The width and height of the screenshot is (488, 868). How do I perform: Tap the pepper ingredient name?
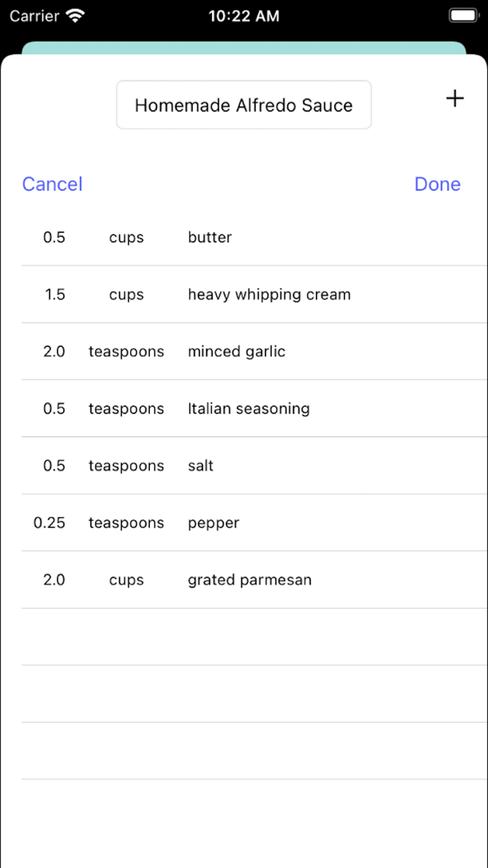(x=213, y=523)
